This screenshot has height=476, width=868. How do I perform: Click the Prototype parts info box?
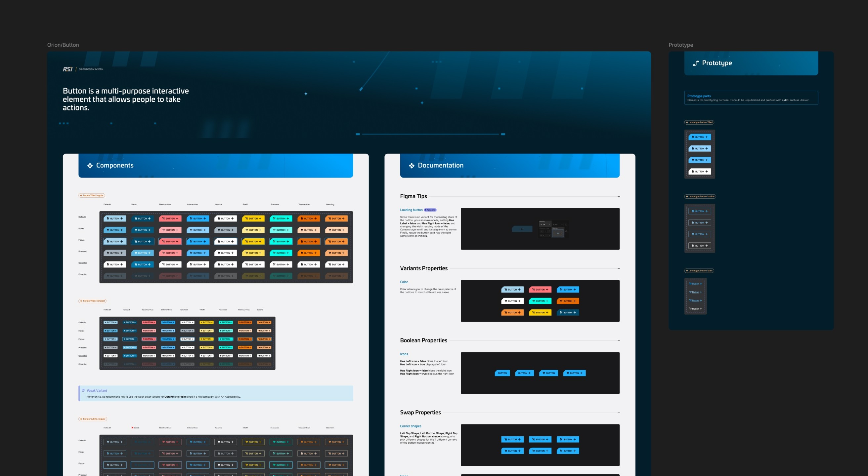[751, 98]
